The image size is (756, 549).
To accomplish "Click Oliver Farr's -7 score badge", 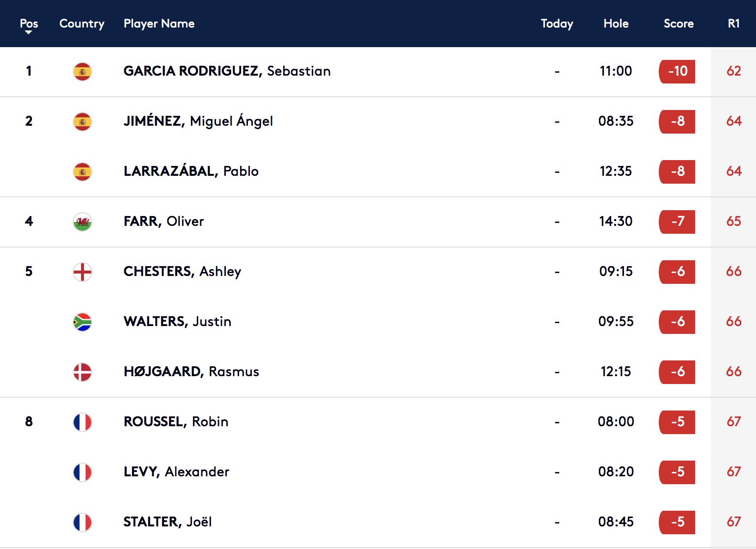I will [677, 222].
